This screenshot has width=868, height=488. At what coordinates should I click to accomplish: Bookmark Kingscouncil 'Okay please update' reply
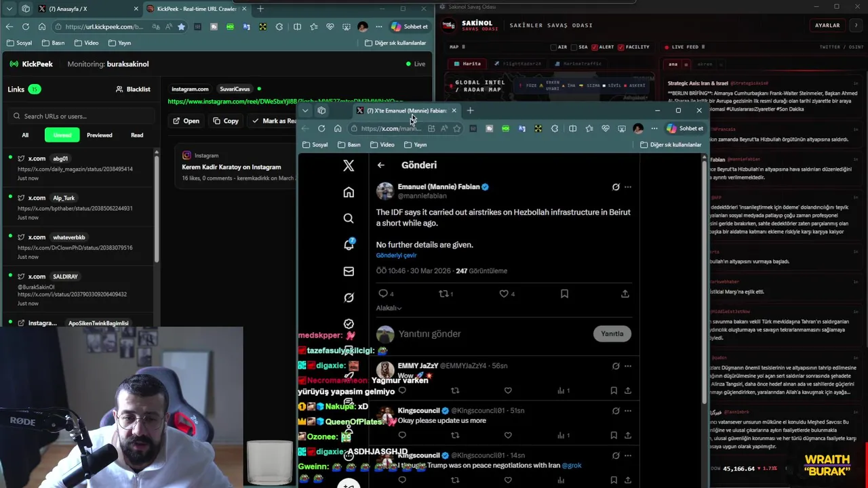pyautogui.click(x=614, y=435)
